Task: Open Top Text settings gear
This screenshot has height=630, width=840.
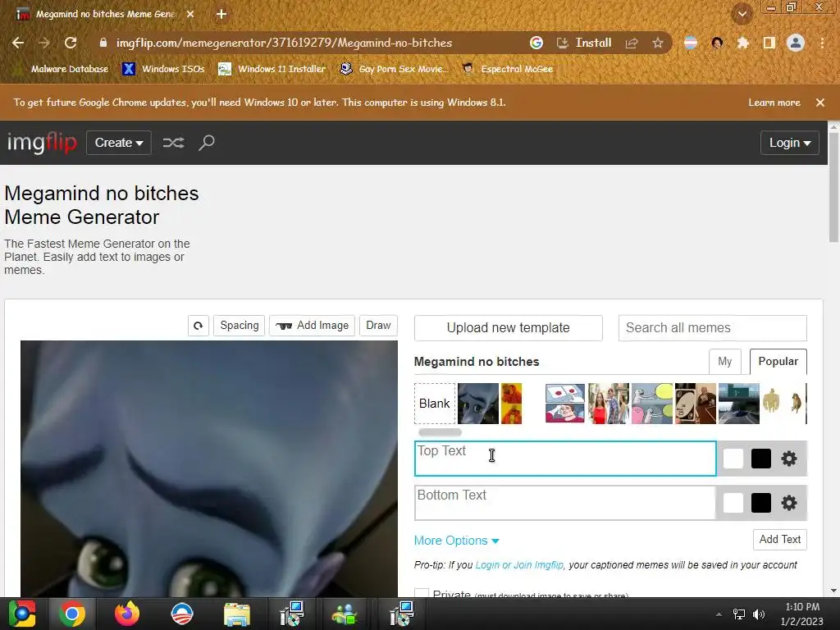Action: (x=788, y=459)
